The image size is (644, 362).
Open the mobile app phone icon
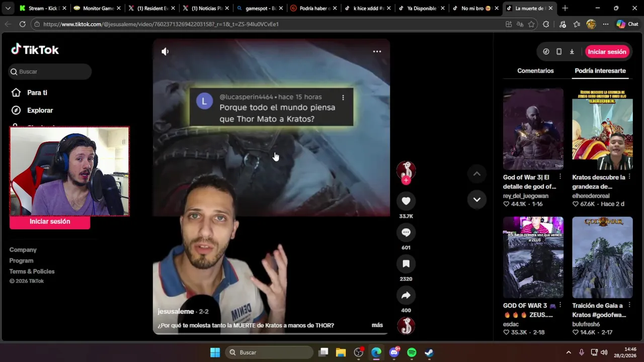pos(559,52)
